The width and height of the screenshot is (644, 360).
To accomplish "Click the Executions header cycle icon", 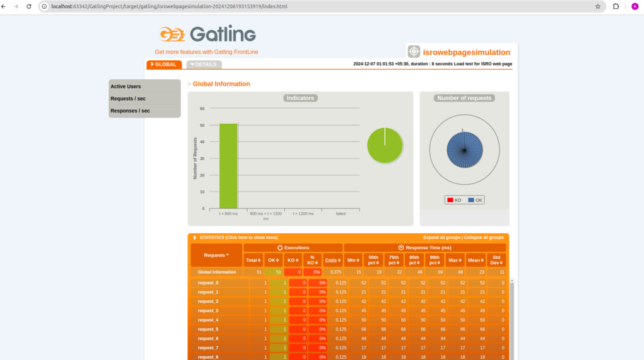I will pyautogui.click(x=280, y=248).
